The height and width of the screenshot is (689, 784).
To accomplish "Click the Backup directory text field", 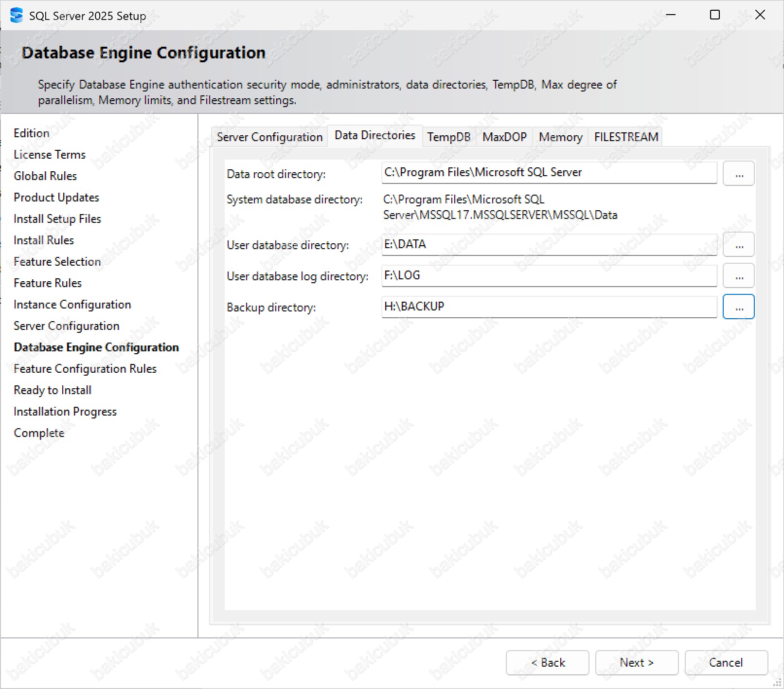I will pos(549,307).
